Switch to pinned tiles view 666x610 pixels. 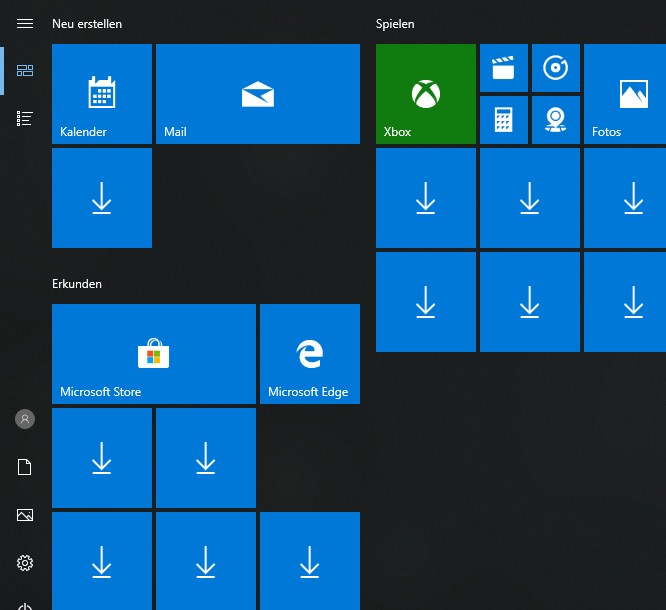coord(25,71)
